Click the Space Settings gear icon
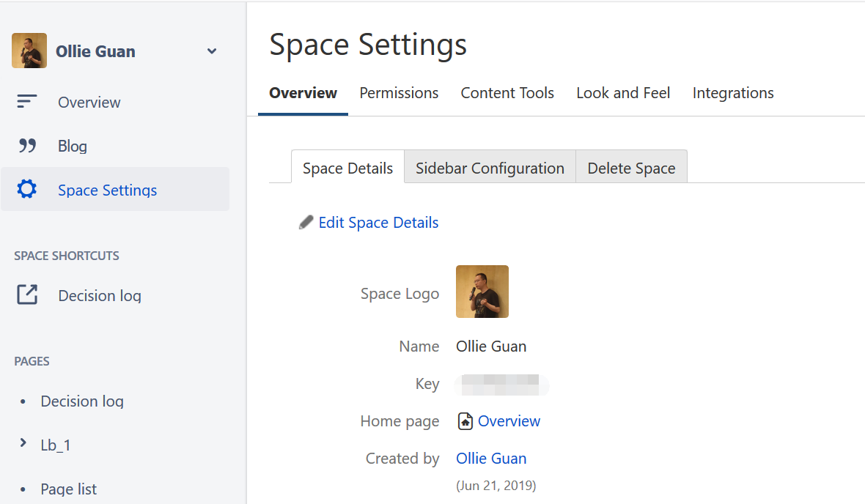The height and width of the screenshot is (504, 865). pos(26,188)
